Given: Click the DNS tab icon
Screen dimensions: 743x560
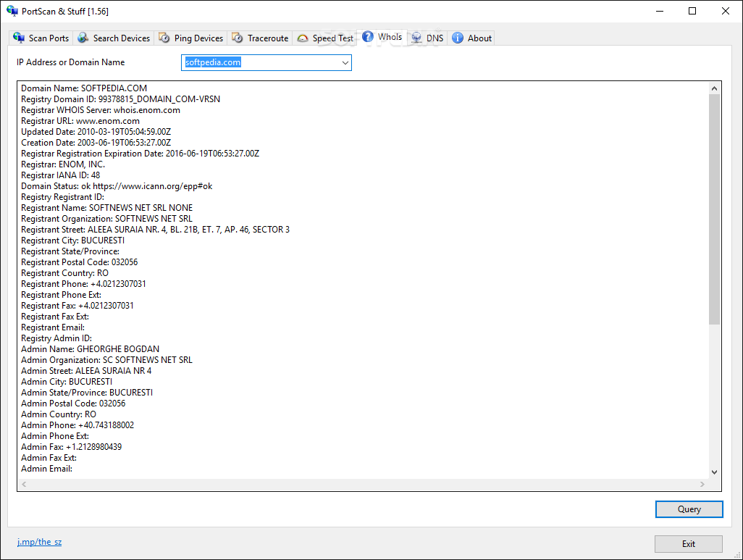Looking at the screenshot, I should tap(416, 38).
